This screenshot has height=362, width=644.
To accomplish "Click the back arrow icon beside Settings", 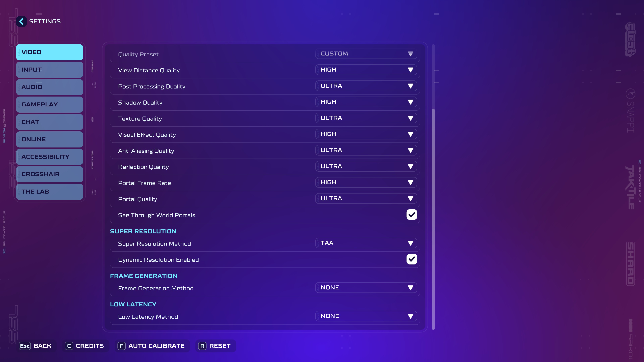I will click(x=21, y=21).
